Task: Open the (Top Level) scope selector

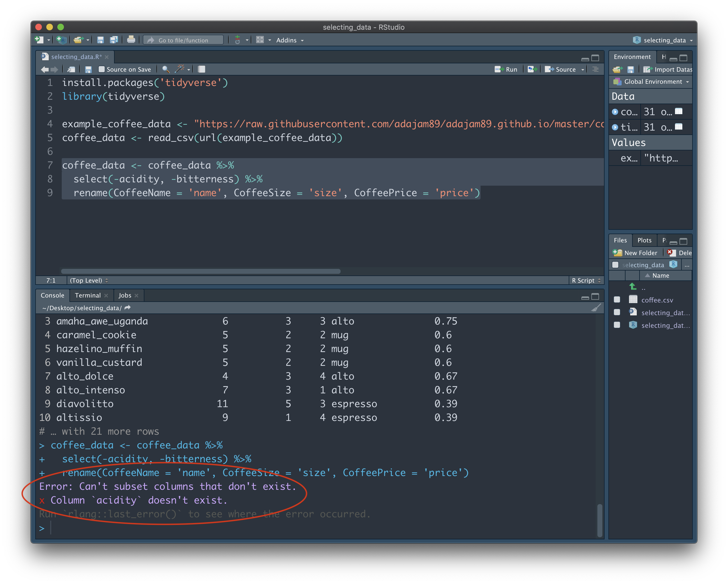Action: (x=89, y=280)
